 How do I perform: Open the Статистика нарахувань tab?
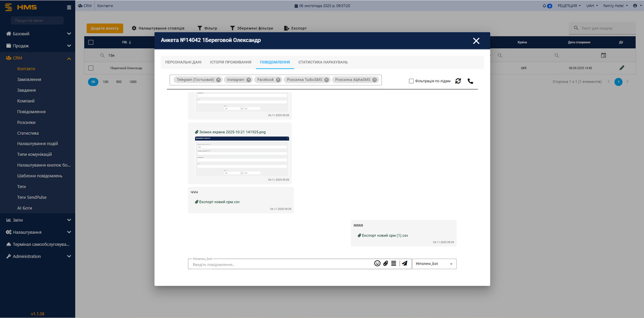[323, 62]
